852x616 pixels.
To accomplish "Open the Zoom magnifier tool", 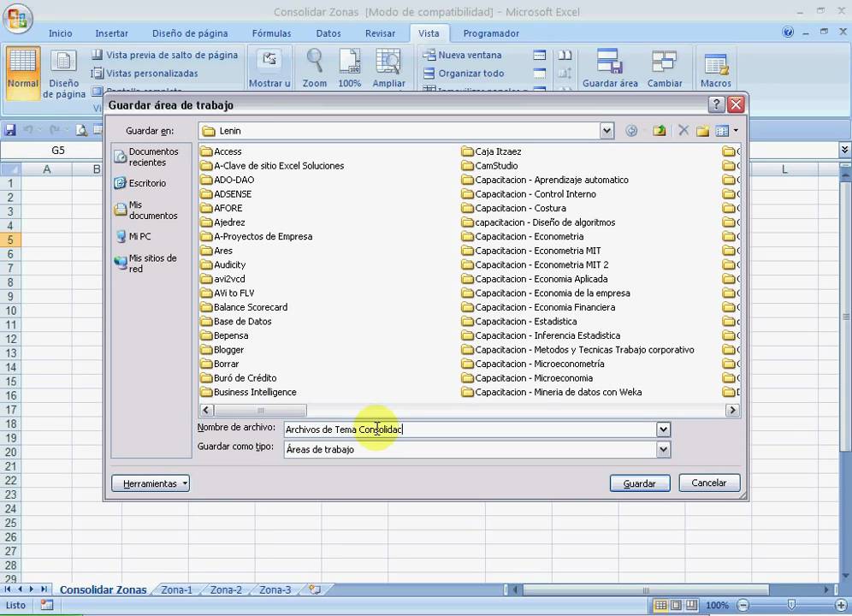I will [315, 68].
